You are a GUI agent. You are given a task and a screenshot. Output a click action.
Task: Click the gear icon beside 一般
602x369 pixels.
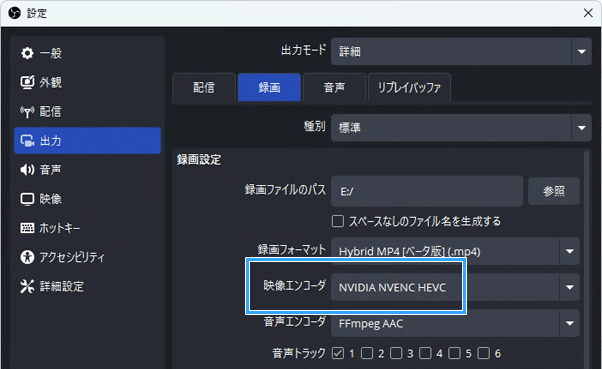27,53
